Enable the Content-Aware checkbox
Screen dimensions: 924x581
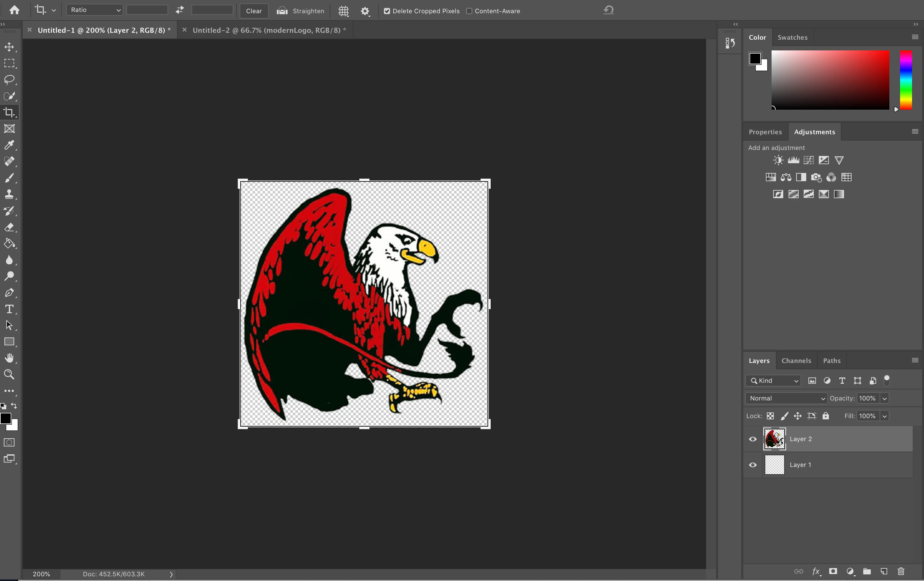[469, 11]
